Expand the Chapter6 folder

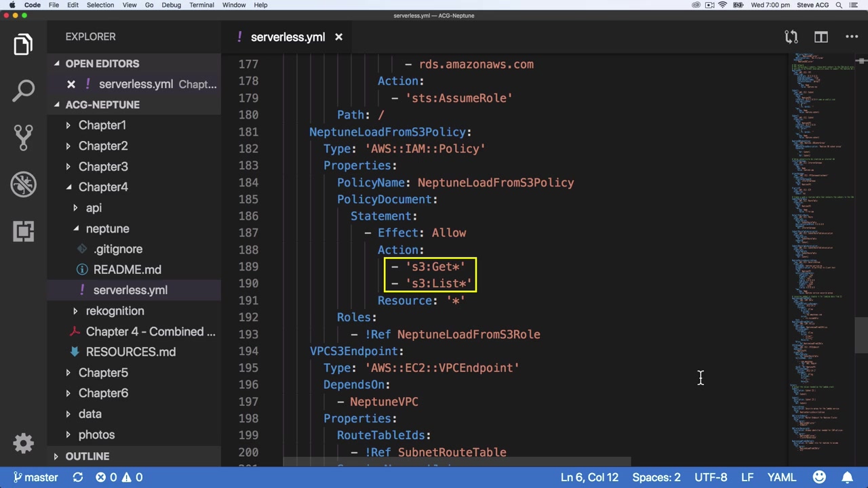click(x=103, y=393)
